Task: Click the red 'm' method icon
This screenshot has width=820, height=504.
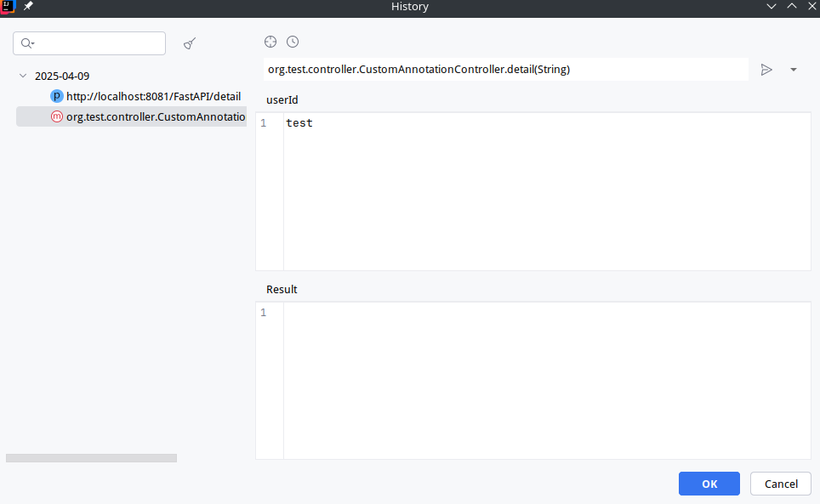Action: click(x=57, y=116)
